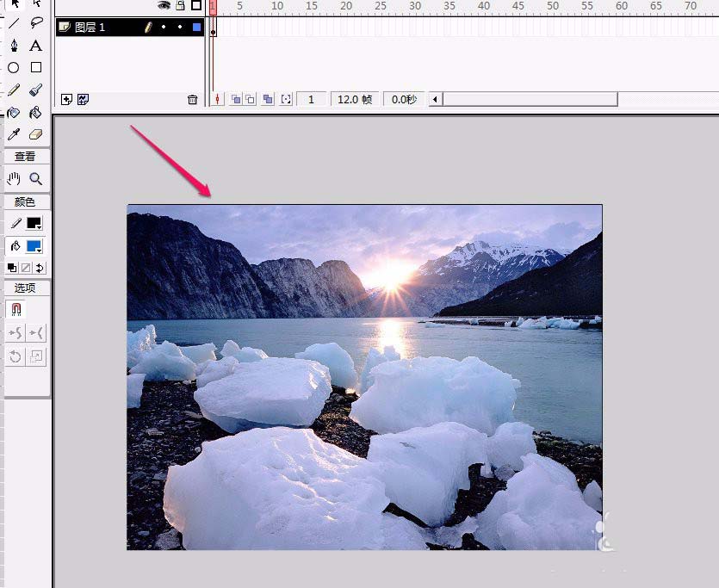Select the Text tool
Image resolution: width=719 pixels, height=588 pixels.
pos(36,45)
